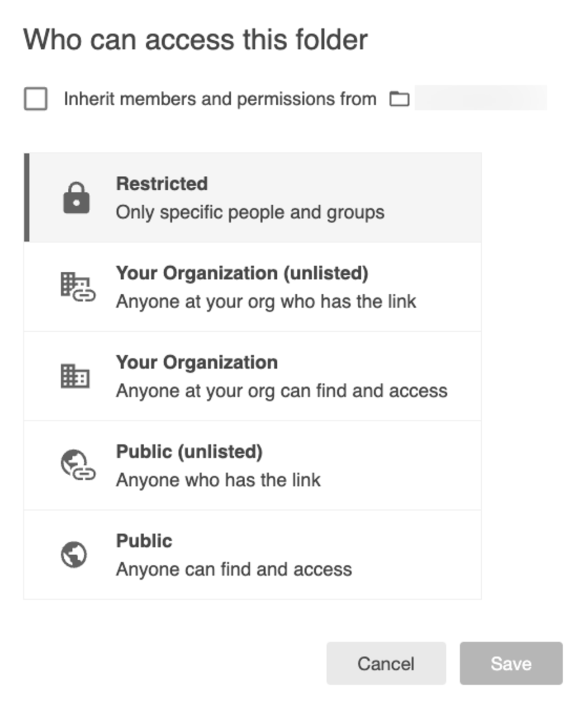588x708 pixels.
Task: Click the Restricted padlock icon
Action: pos(76,198)
